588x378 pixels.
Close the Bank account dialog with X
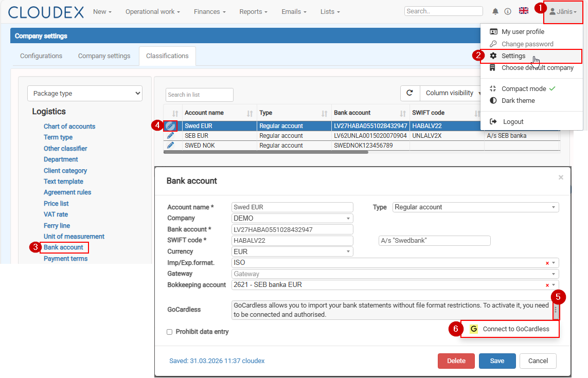pos(561,177)
